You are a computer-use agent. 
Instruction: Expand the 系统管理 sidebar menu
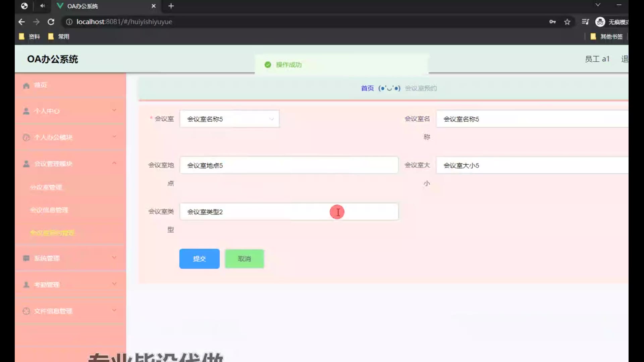click(70, 258)
